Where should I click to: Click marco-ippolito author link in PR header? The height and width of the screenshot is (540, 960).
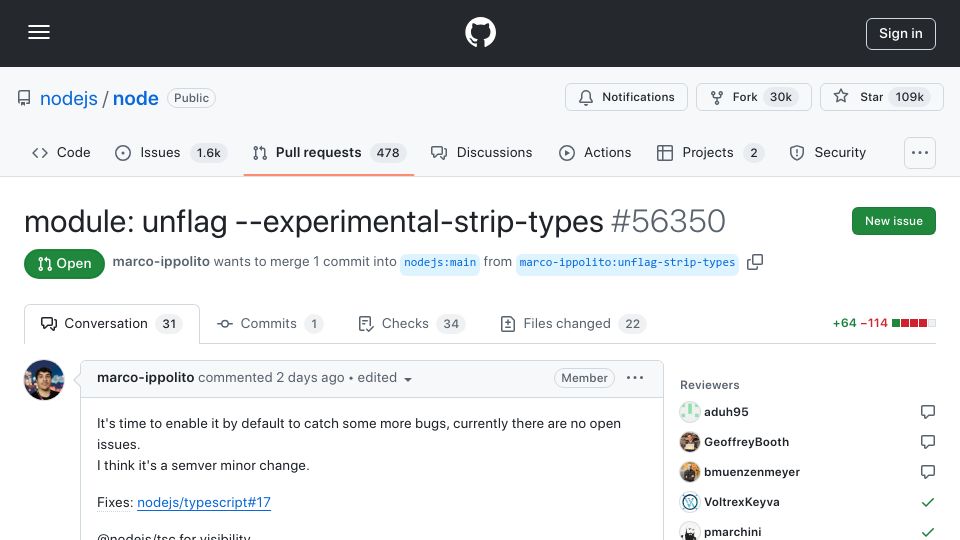point(161,261)
